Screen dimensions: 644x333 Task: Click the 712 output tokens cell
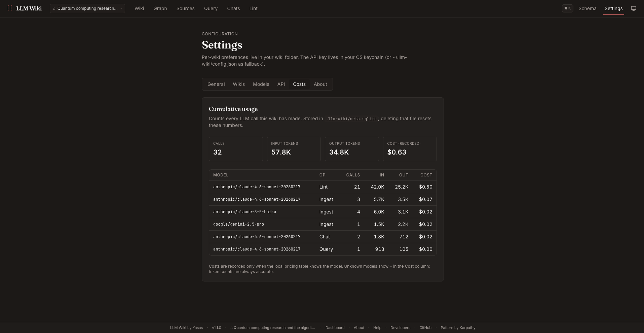click(404, 237)
